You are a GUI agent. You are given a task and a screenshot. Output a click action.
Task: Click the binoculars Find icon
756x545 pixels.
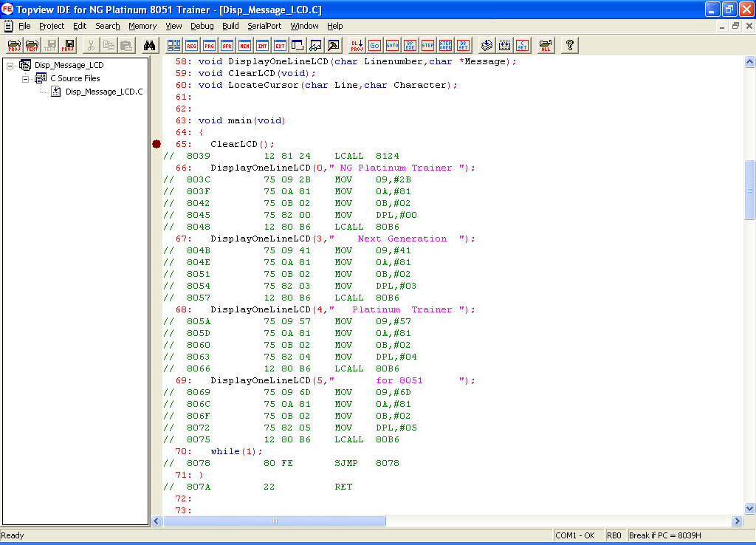click(x=149, y=45)
